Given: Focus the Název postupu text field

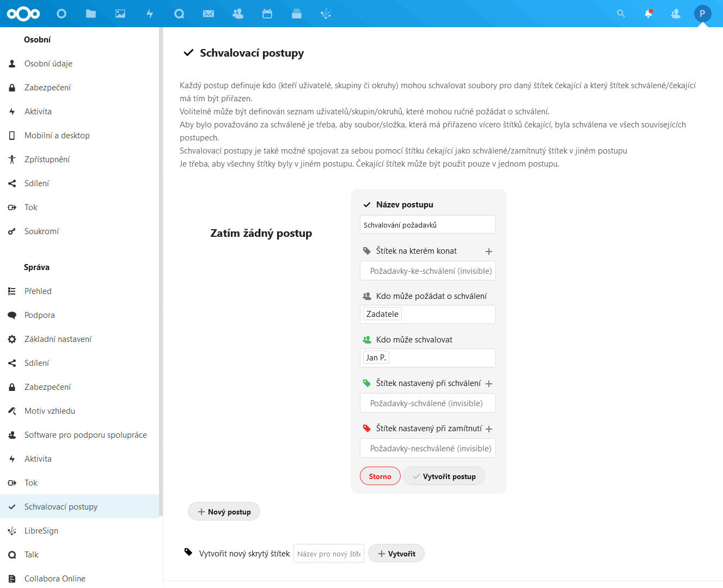Looking at the screenshot, I should pos(428,224).
